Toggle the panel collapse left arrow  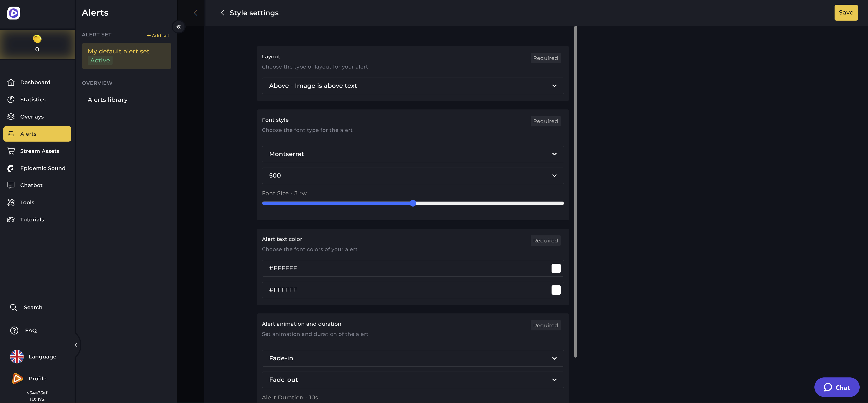tap(178, 26)
